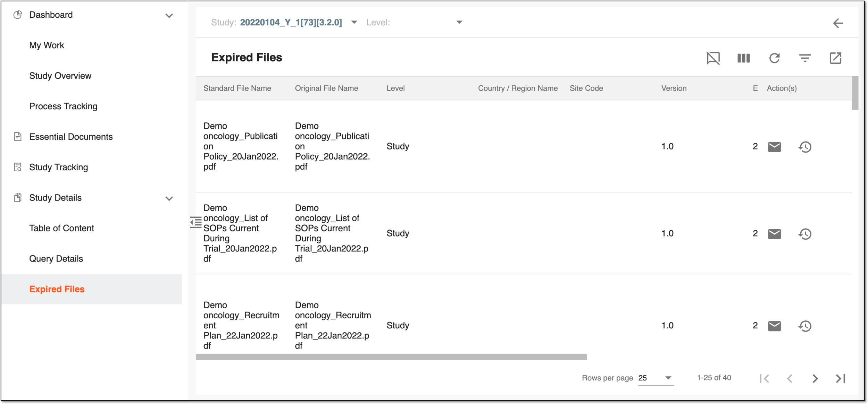The height and width of the screenshot is (404, 868).
Task: Select Expired Files in the sidebar
Action: [91, 289]
